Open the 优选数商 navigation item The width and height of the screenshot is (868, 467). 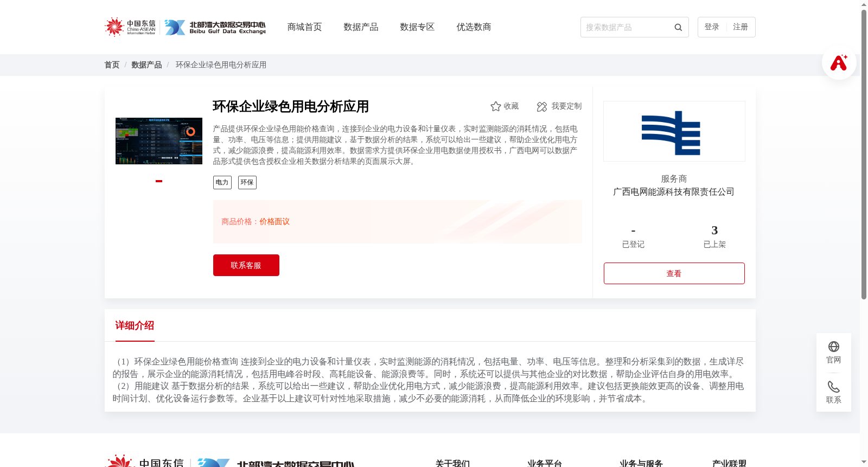[474, 27]
